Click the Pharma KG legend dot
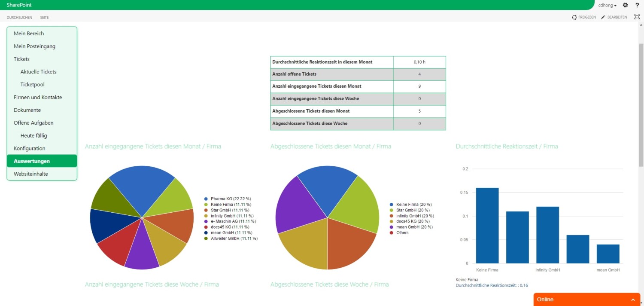 pyautogui.click(x=206, y=199)
